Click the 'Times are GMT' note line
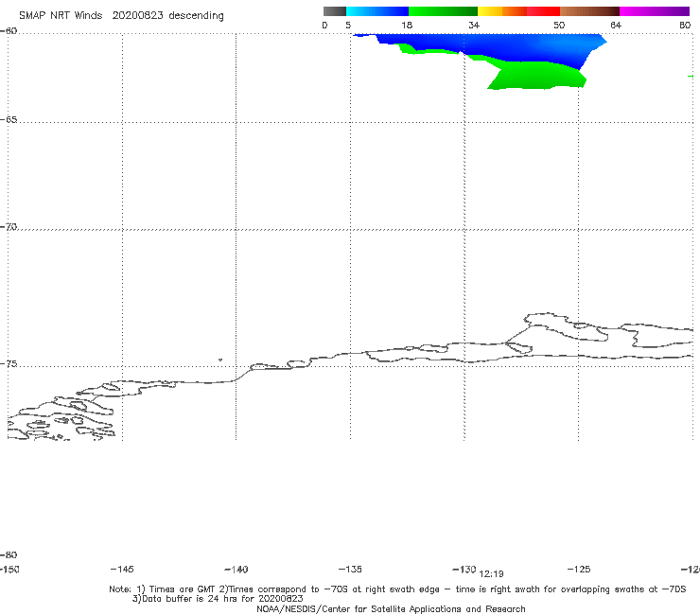The image size is (700, 615). pyautogui.click(x=397, y=589)
